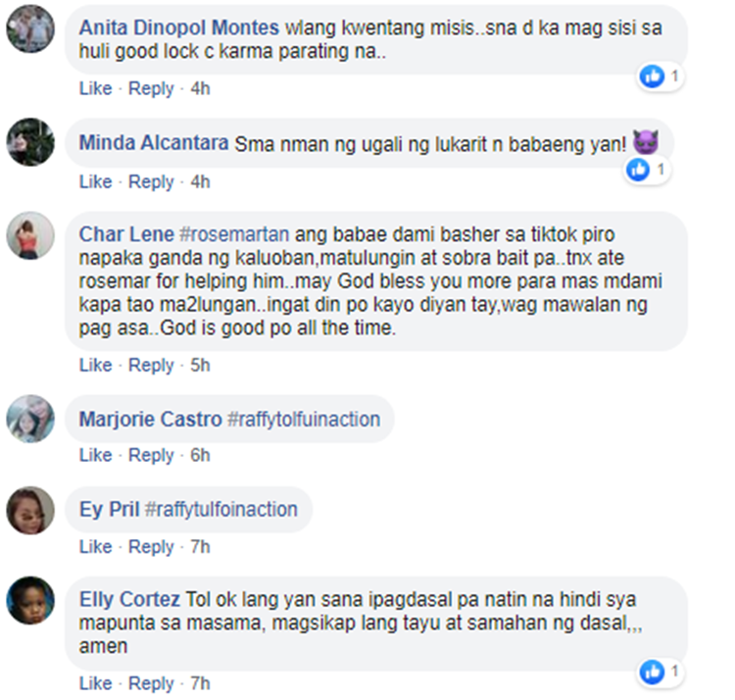Image resolution: width=735 pixels, height=700 pixels.
Task: Open the 5h timestamp on Char Lene's comment
Action: [200, 365]
